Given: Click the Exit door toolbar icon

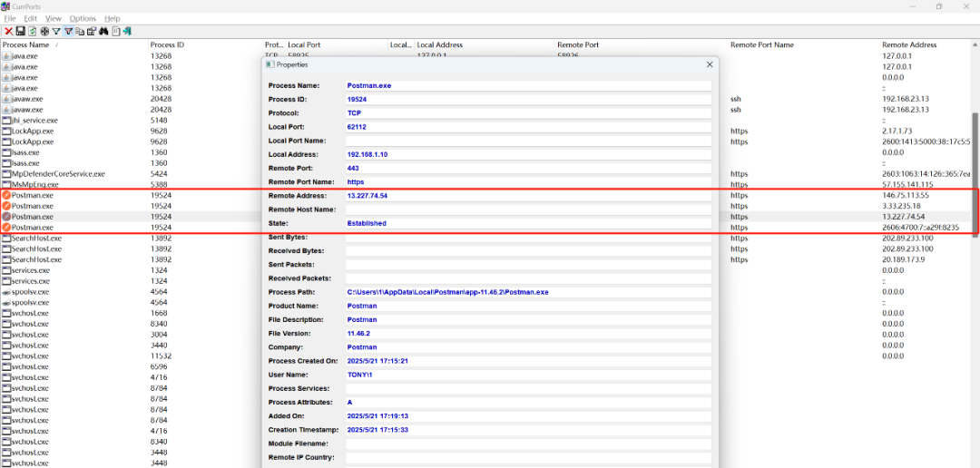Looking at the screenshot, I should (x=127, y=31).
